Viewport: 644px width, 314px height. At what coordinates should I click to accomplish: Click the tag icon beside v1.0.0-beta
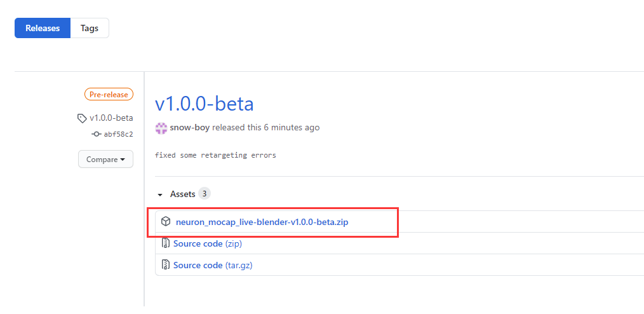(x=82, y=118)
